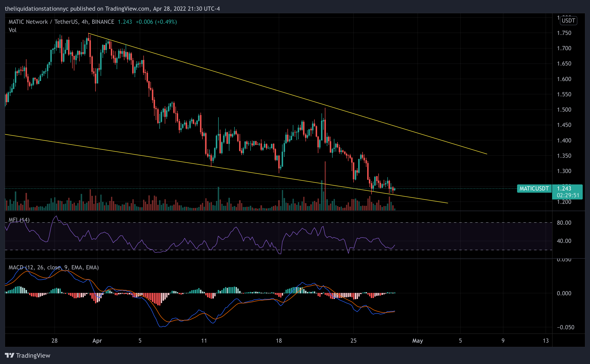This screenshot has width=590, height=364.
Task: Click the 02:29:51 countdown timer
Action: pyautogui.click(x=568, y=195)
